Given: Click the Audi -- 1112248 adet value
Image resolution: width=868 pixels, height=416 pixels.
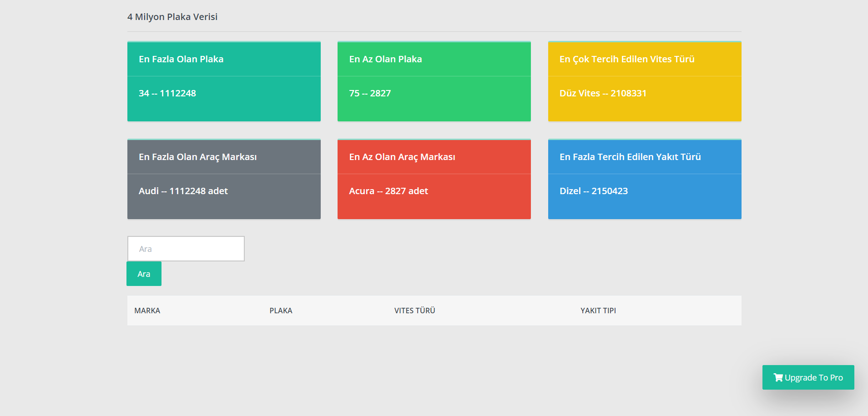Looking at the screenshot, I should [x=183, y=191].
